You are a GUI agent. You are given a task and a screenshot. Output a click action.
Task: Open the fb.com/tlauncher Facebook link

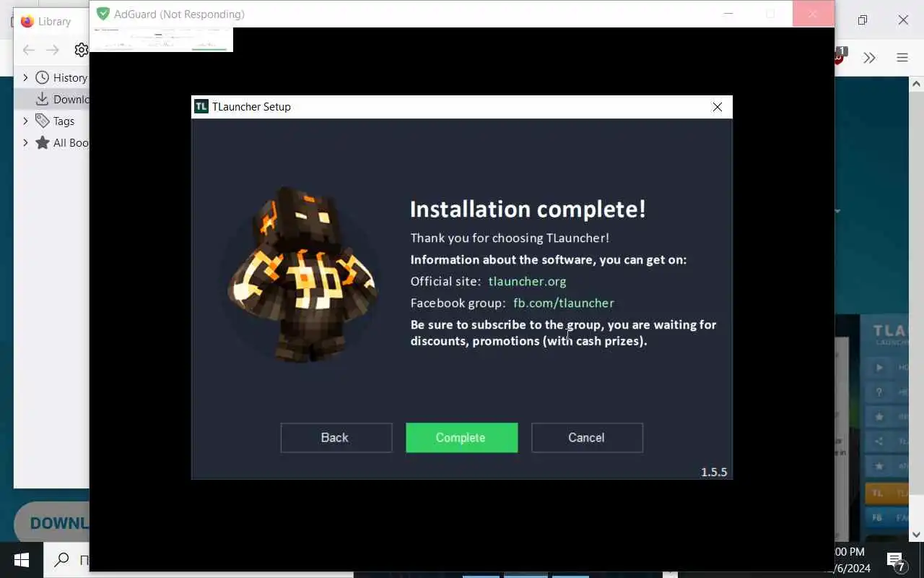tap(563, 303)
